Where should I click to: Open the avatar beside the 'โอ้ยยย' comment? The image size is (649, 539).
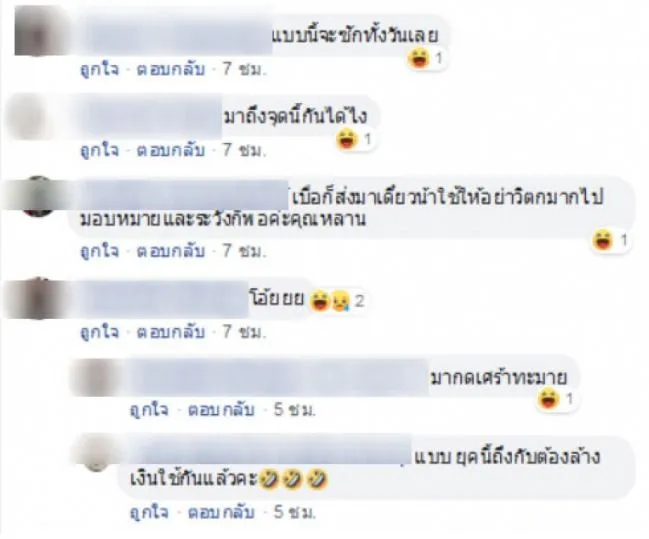point(36,298)
